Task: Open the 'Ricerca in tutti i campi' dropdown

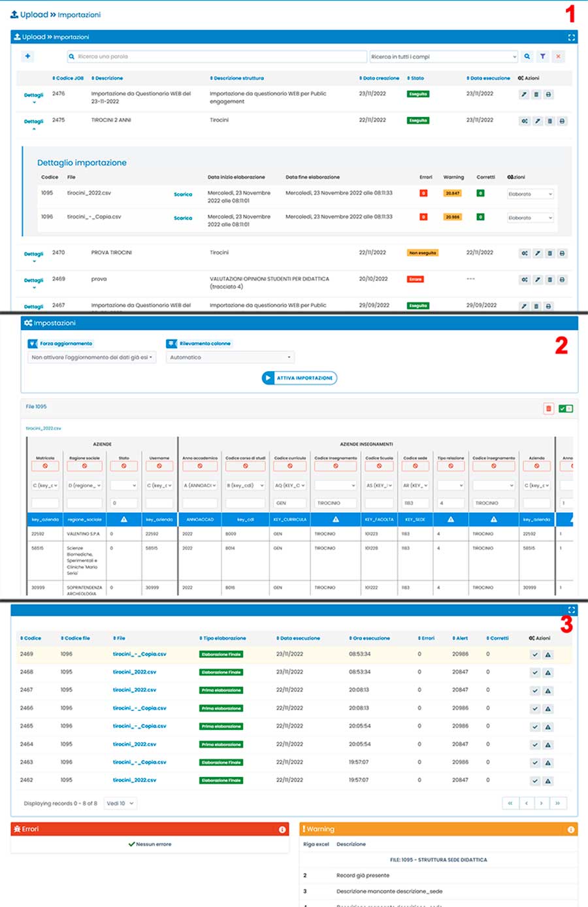Action: [x=444, y=57]
